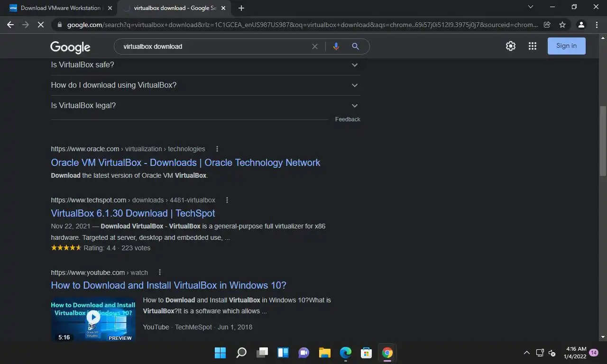Share this page from the address bar
The image size is (607, 364).
547,25
